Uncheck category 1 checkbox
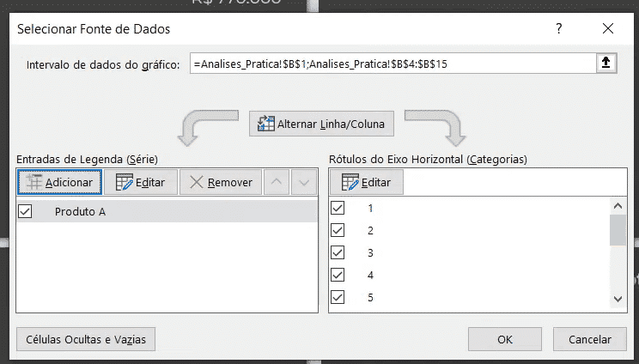Viewport: 639px width, 364px height. [x=338, y=208]
